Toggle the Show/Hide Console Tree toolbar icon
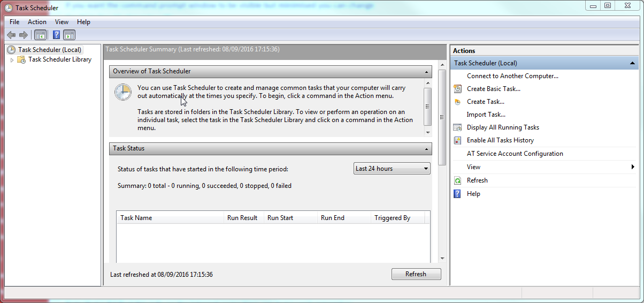Screen dimensions: 644x303 click(x=40, y=35)
